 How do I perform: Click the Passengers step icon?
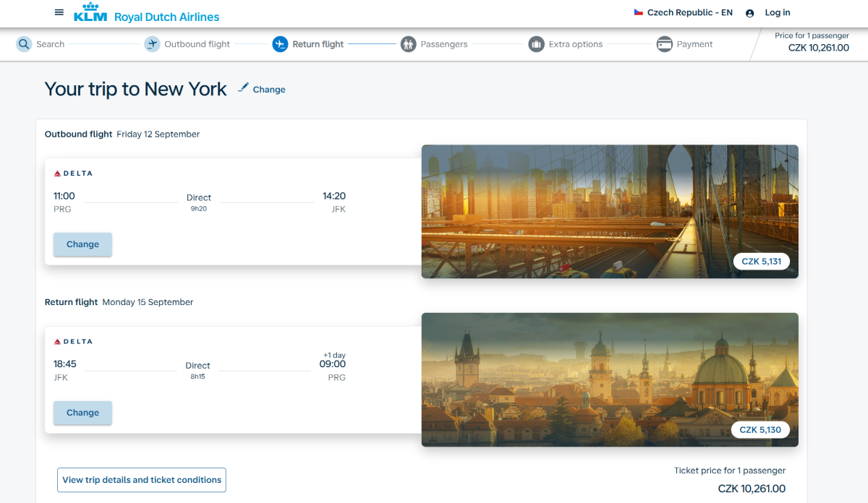(408, 44)
